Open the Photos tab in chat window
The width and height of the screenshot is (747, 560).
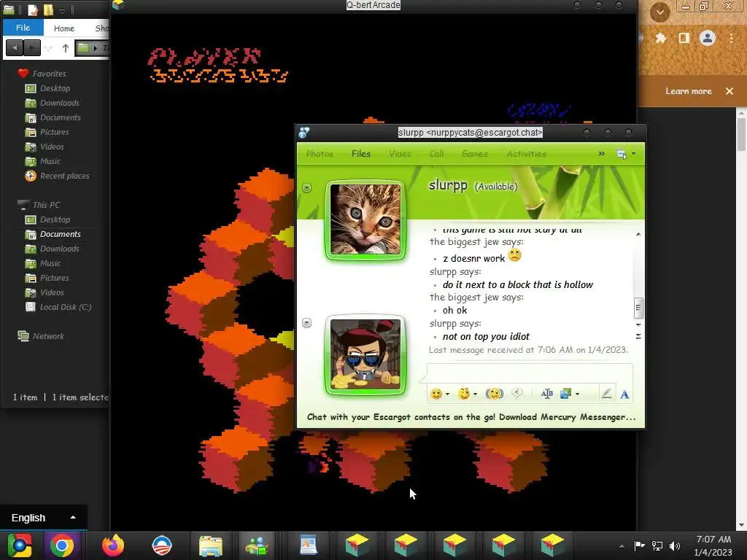tap(320, 154)
